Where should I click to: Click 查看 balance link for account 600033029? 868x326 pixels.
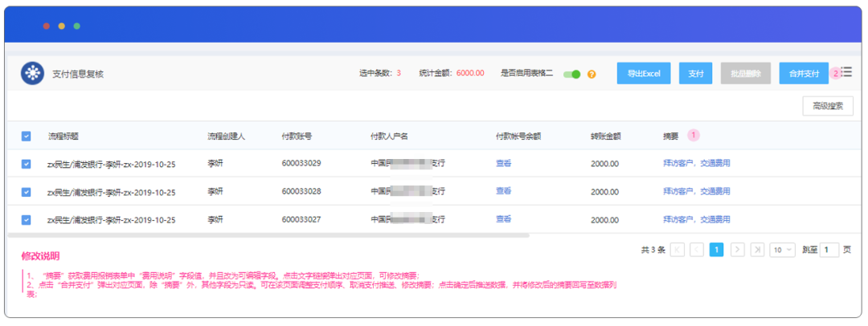[x=503, y=163]
